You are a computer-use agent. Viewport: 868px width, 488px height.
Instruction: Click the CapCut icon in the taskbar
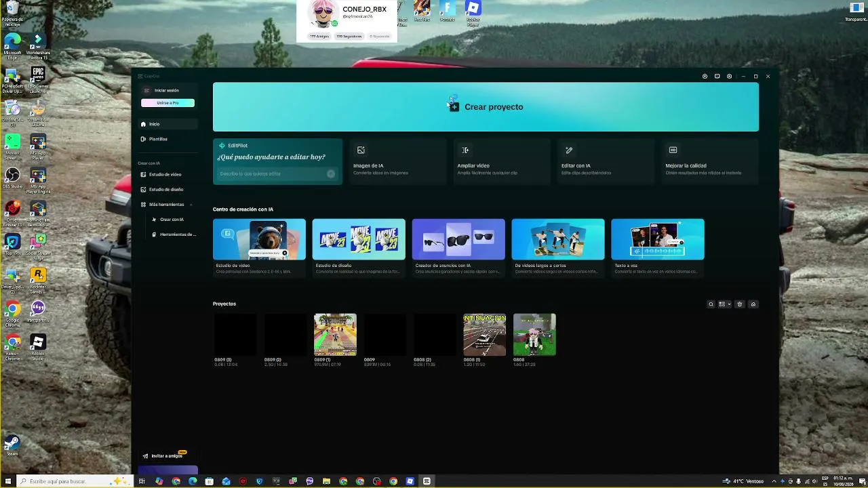tap(427, 481)
